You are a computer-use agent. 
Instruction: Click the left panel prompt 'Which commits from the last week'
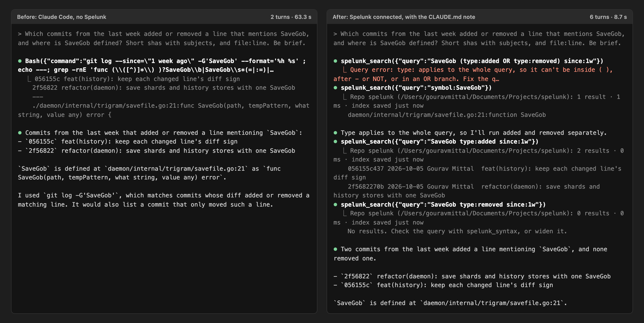tap(164, 38)
